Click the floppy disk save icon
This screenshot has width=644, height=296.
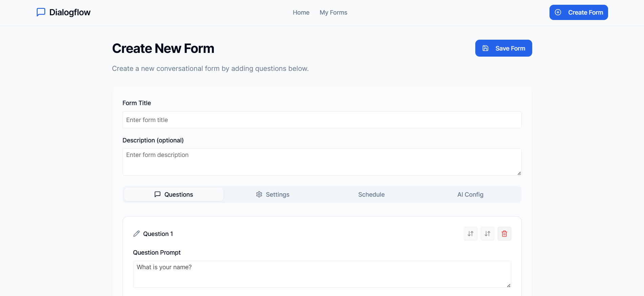click(x=485, y=48)
